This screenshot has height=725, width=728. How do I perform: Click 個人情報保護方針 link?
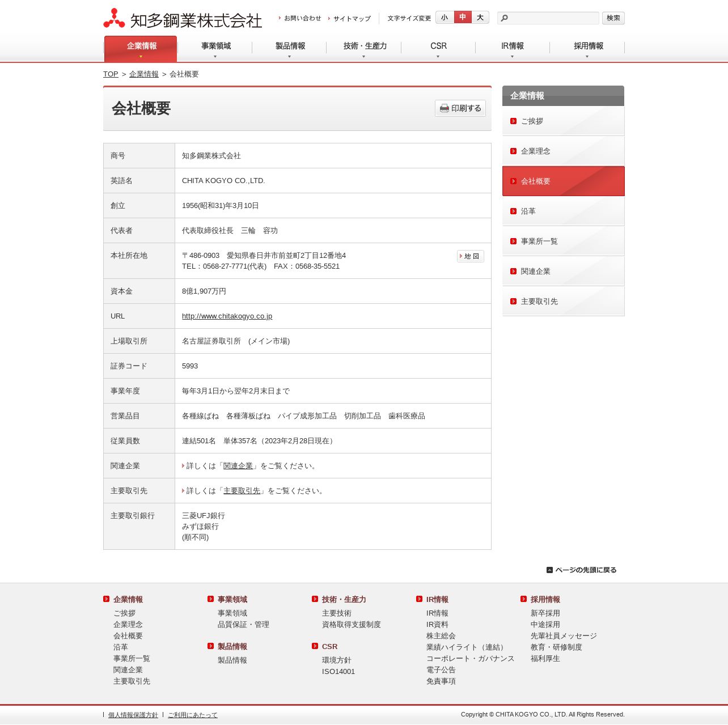(133, 715)
